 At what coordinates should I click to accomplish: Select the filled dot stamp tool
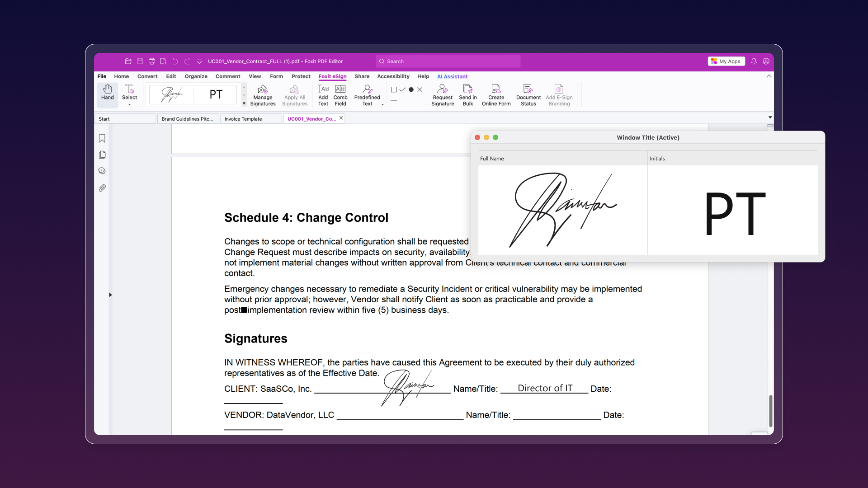(411, 89)
